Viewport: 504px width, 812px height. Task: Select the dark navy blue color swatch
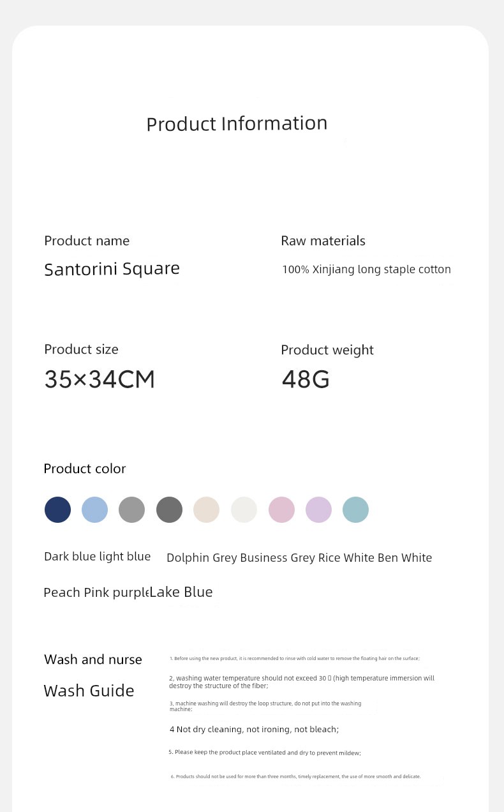point(57,509)
